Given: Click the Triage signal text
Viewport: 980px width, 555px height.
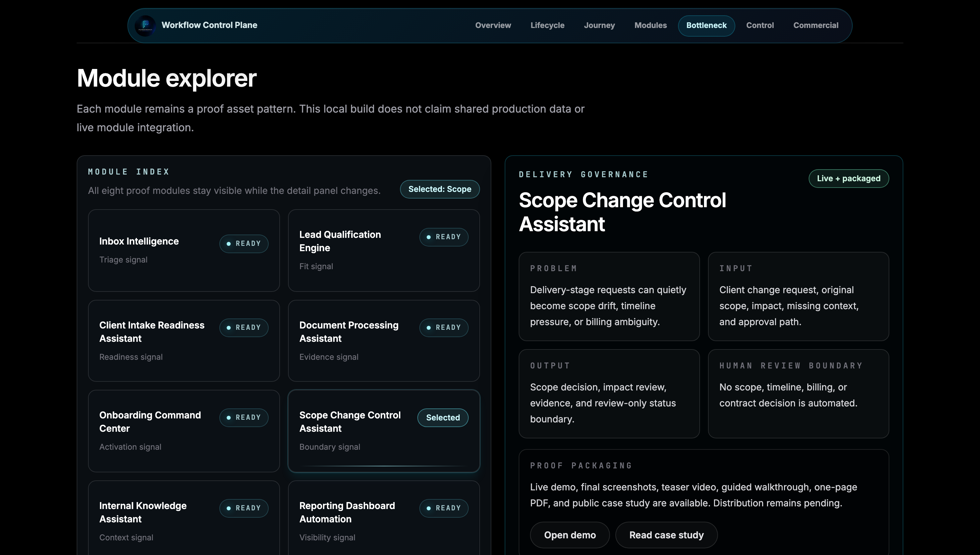Looking at the screenshot, I should click(123, 260).
